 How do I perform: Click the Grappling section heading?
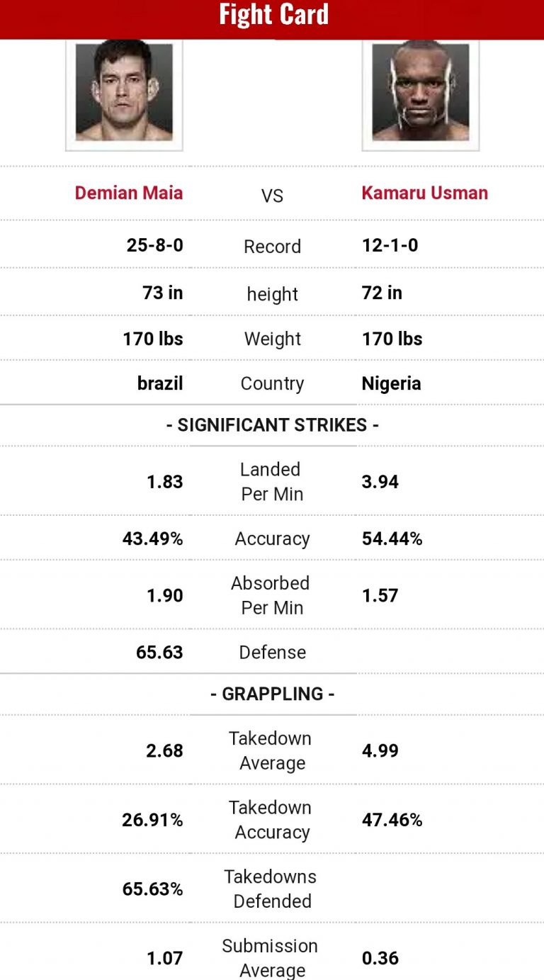(x=272, y=694)
